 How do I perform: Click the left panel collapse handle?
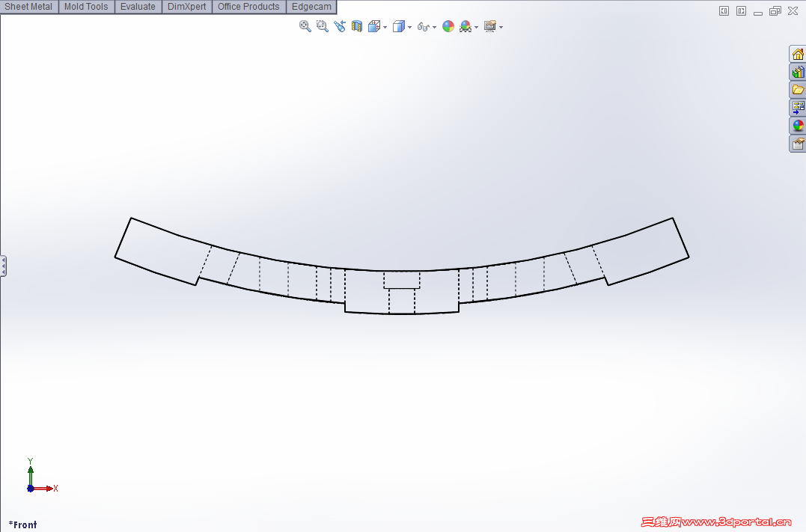click(3, 266)
